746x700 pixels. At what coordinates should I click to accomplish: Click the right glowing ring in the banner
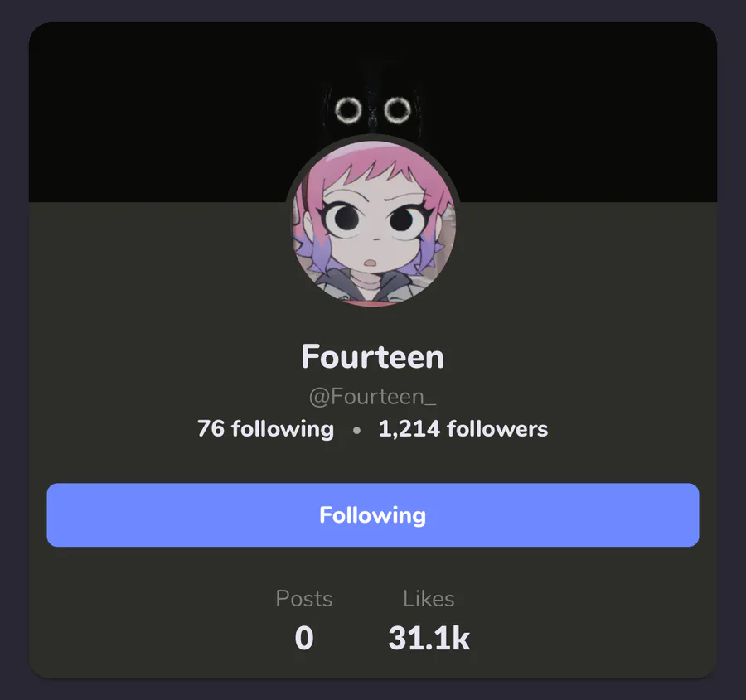click(397, 110)
